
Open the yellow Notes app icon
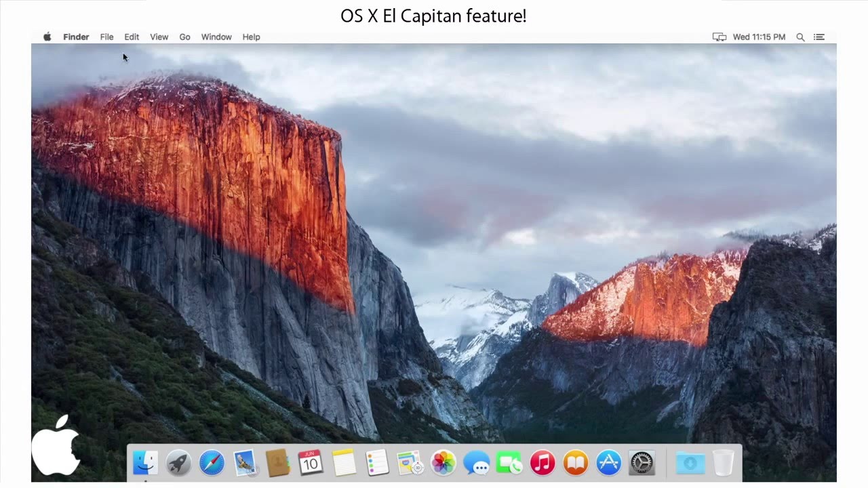click(x=344, y=463)
